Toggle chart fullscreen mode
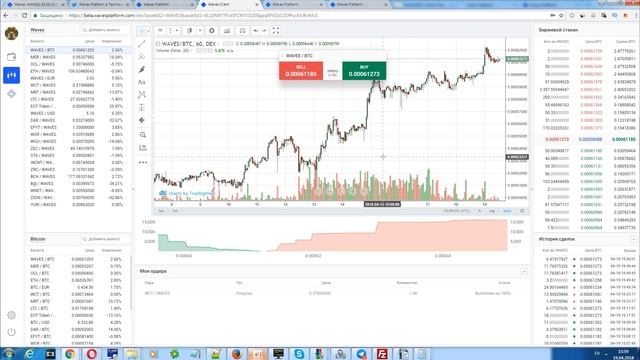This screenshot has width=640, height=360. [276, 31]
